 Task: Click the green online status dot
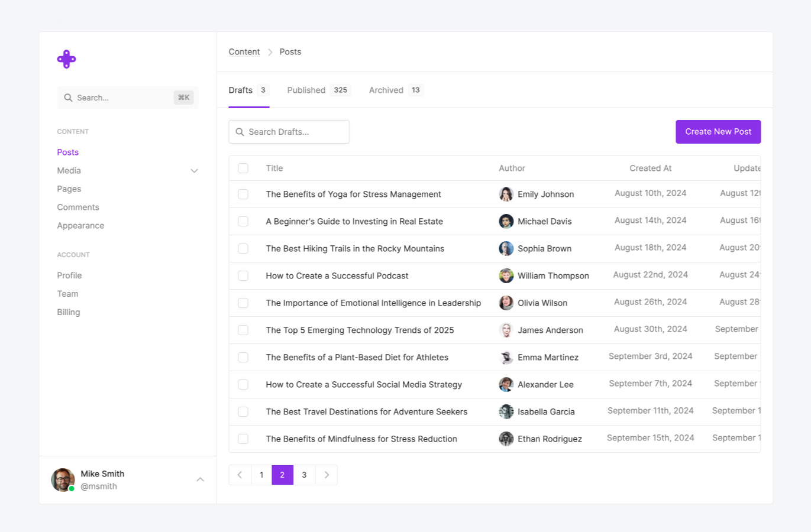72,488
